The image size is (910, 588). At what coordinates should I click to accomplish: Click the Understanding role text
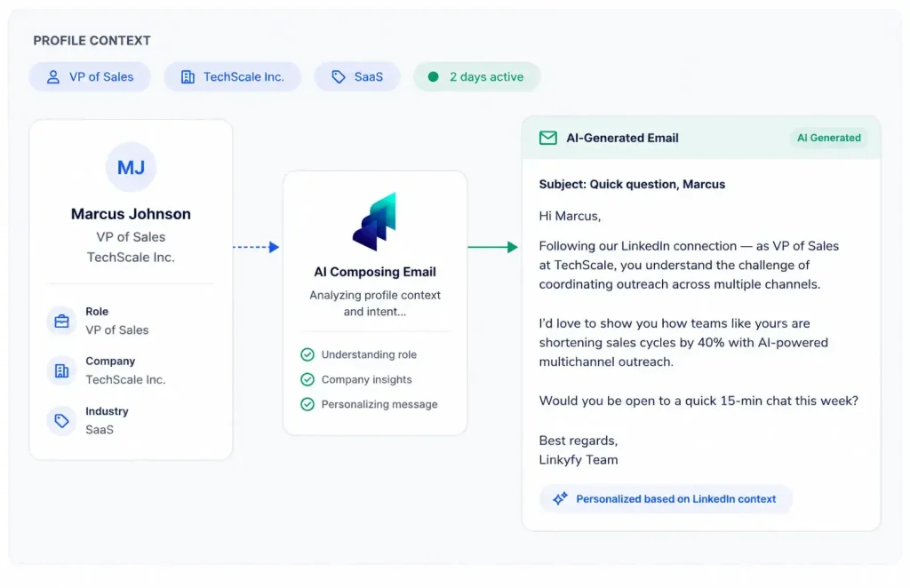pos(369,354)
